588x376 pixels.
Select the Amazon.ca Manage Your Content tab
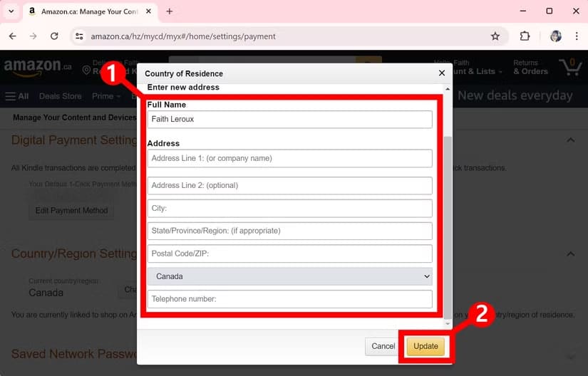[90, 11]
